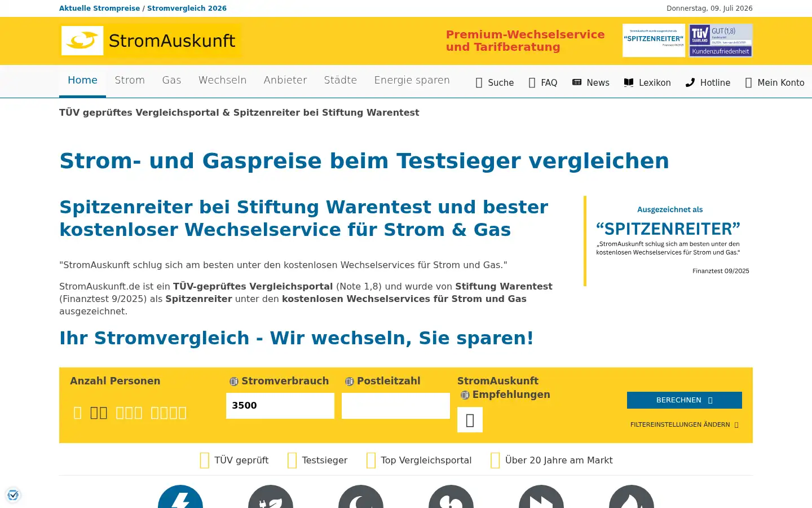812x508 pixels.
Task: Click the small SPITZENREITER header badge
Action: [x=654, y=40]
